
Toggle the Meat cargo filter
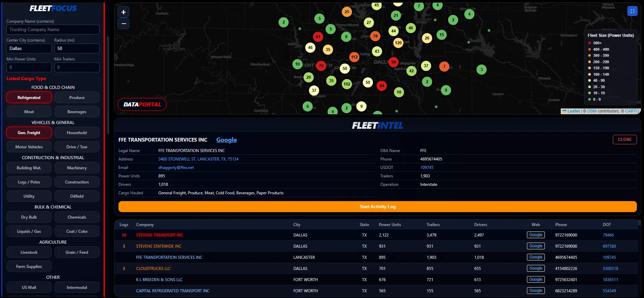point(29,112)
